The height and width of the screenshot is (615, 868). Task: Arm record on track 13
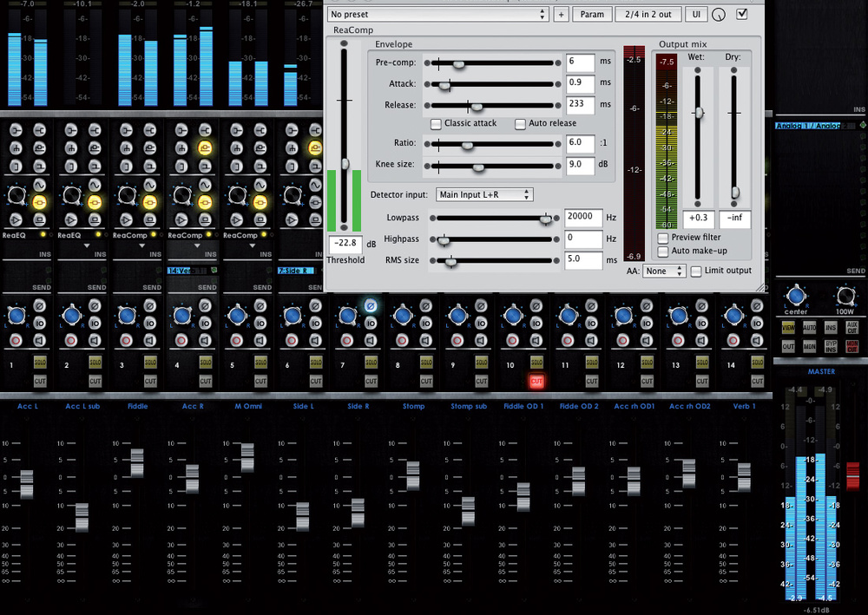tap(678, 340)
